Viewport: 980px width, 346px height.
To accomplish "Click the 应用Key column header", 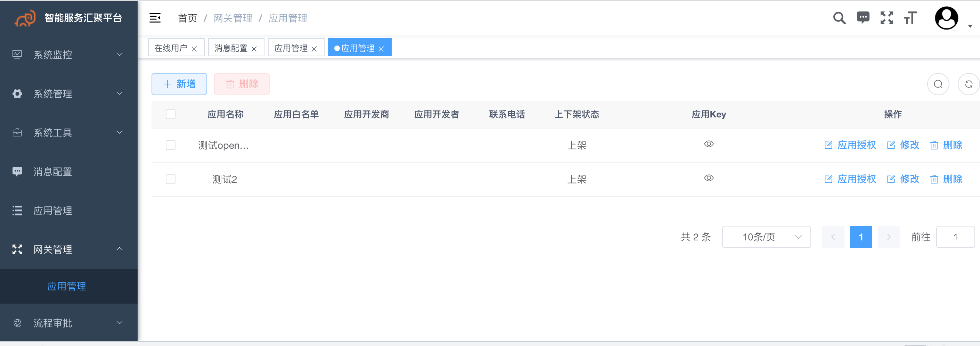I will tap(709, 114).
